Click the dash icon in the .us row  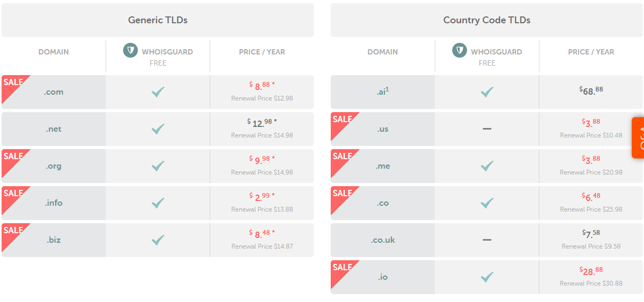487,129
